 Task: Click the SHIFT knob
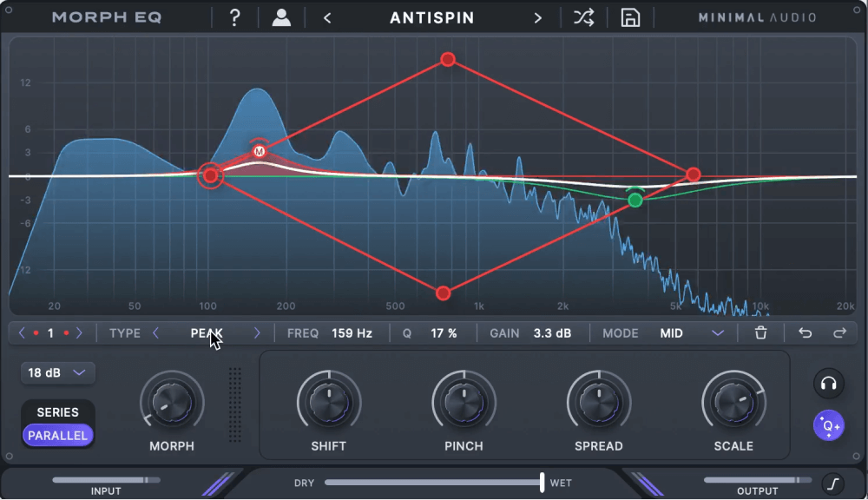pyautogui.click(x=329, y=403)
